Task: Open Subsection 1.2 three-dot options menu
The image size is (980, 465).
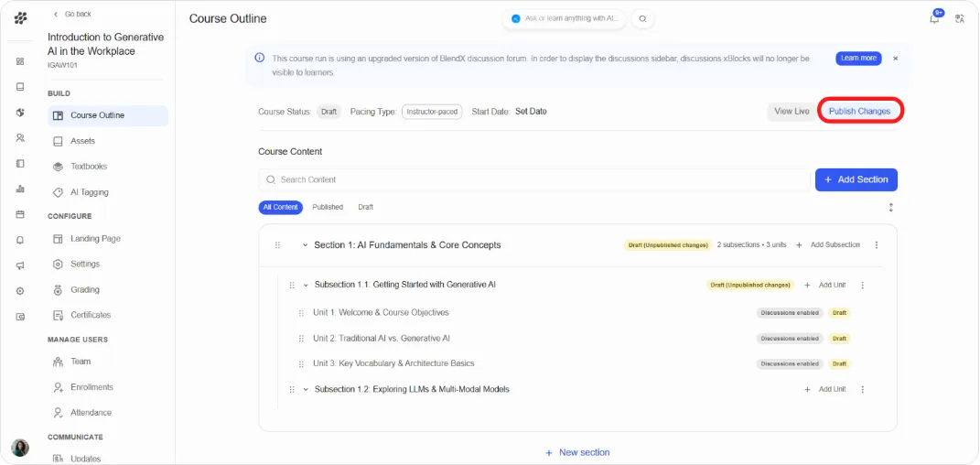Action: click(863, 389)
